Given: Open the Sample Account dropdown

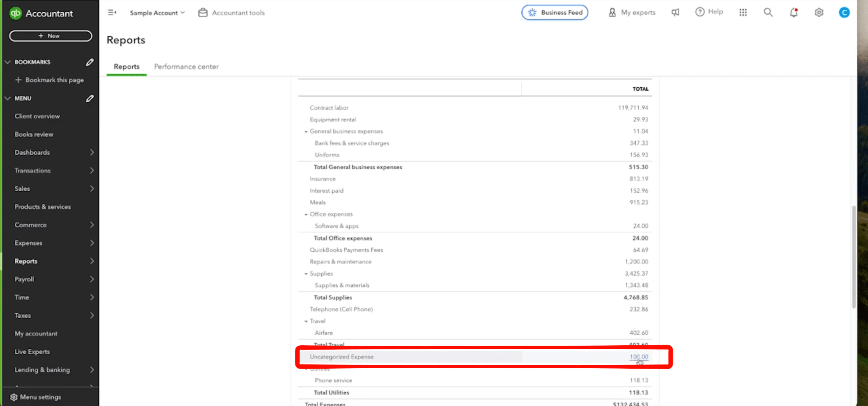Looking at the screenshot, I should click(x=157, y=13).
